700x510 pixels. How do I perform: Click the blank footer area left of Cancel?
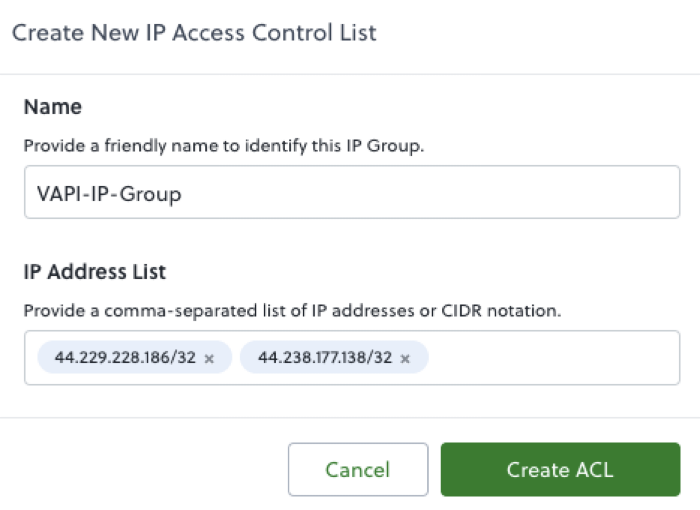click(150, 469)
